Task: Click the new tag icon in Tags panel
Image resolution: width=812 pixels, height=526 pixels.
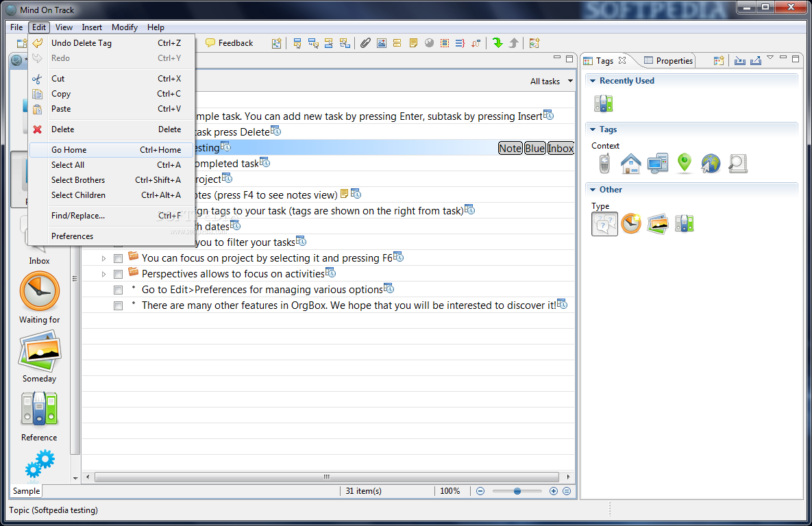Action: (719, 60)
